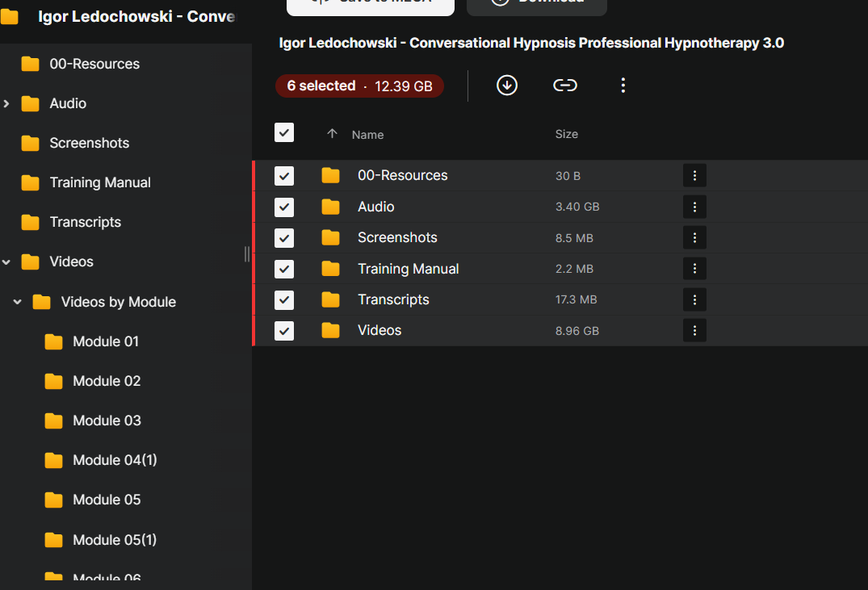Click the link icon to share selected items
Viewport: 868px width, 590px height.
click(x=565, y=86)
